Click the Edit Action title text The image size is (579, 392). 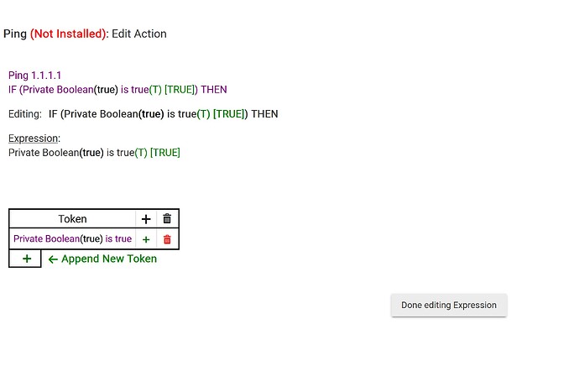(139, 34)
